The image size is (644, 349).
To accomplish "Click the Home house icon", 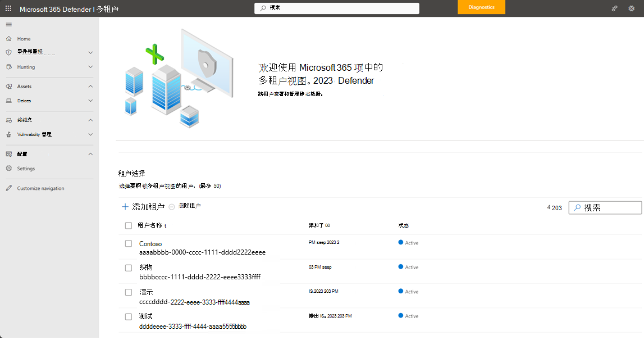I will click(8, 39).
